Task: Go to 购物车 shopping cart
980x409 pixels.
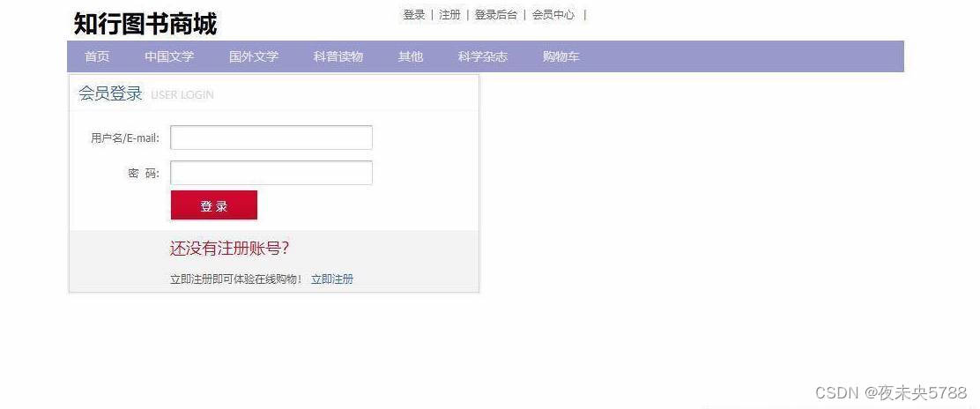Action: [561, 57]
